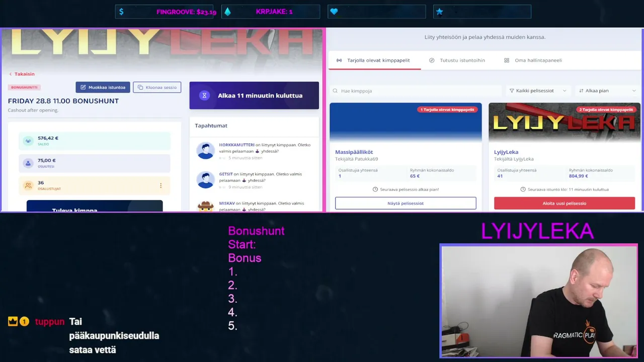Click the Alkaa 11 minuutin kuluttua banner

254,96
